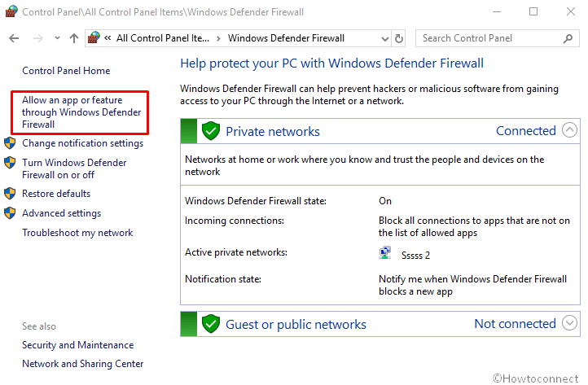Click the Back navigation arrow

14,38
